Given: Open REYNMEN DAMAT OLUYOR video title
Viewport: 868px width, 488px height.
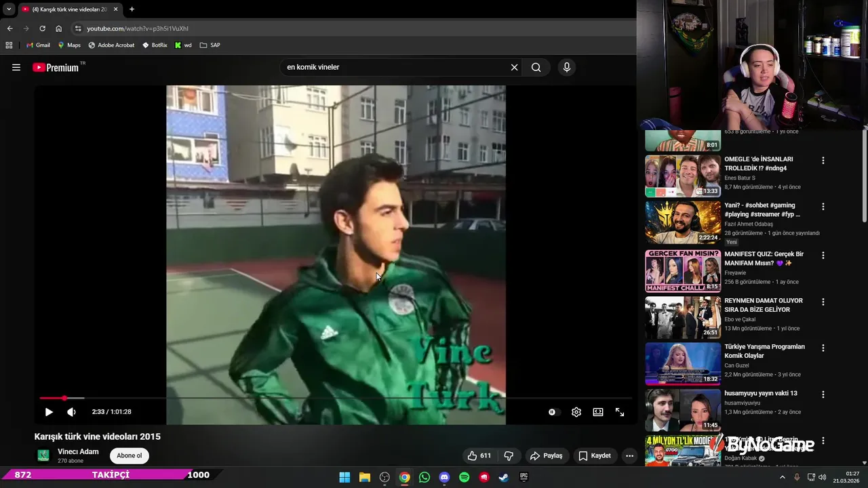Looking at the screenshot, I should tap(764, 305).
